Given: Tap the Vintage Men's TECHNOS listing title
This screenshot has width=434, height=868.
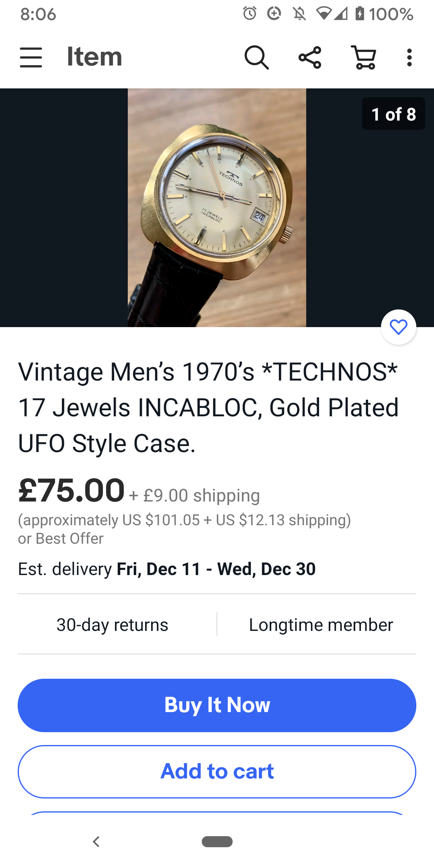Looking at the screenshot, I should click(x=208, y=407).
